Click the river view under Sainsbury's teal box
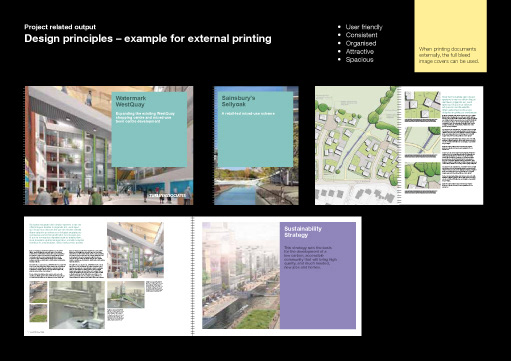Viewport: 511px width, 361px height. tap(256, 186)
